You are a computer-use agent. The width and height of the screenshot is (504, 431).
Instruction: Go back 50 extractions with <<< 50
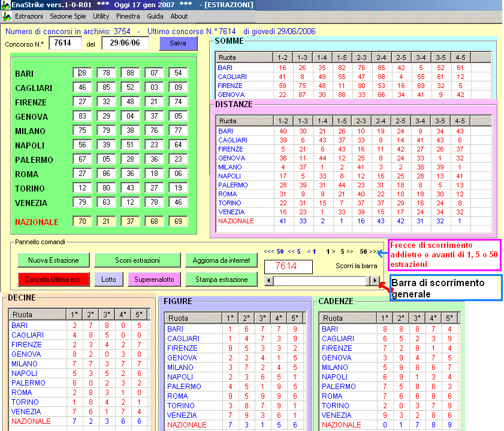point(274,251)
